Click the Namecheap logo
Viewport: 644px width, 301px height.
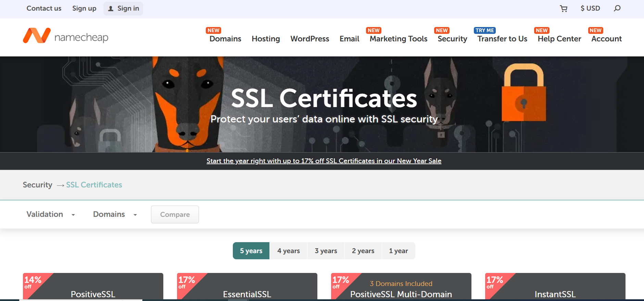[x=65, y=36]
